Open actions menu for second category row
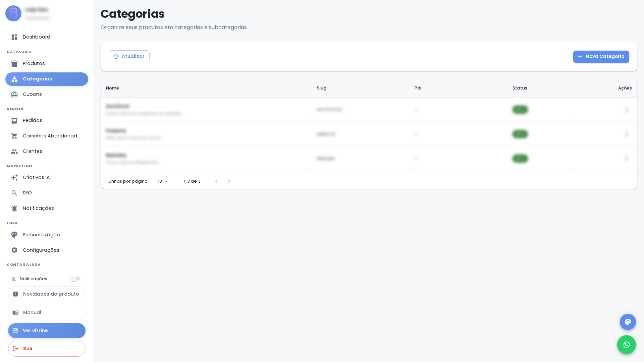This screenshot has width=644, height=362. pyautogui.click(x=626, y=134)
